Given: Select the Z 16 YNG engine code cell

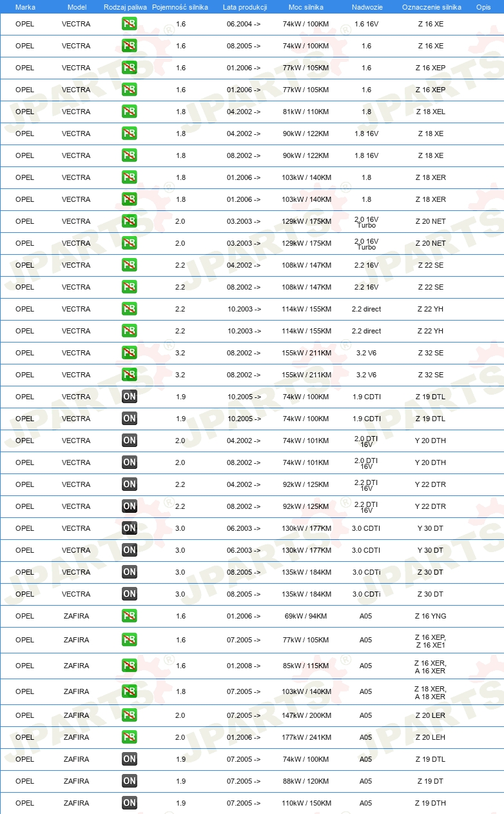Looking at the screenshot, I should click(431, 616).
